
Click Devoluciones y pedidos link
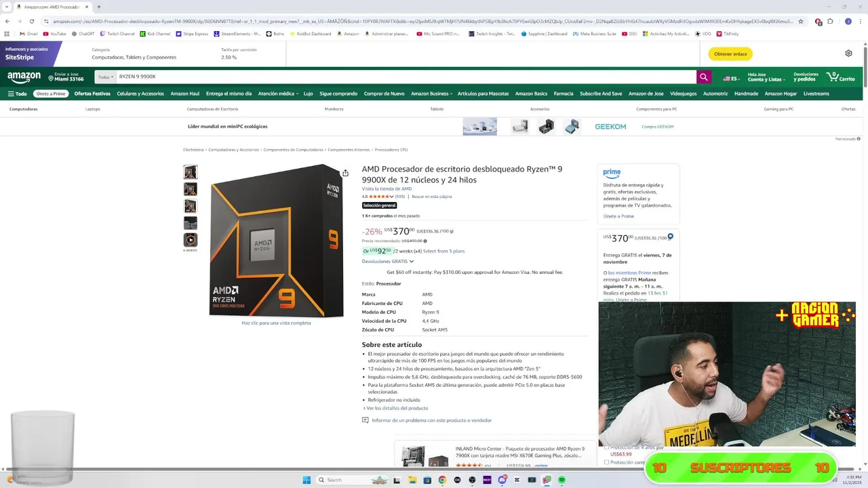click(806, 77)
